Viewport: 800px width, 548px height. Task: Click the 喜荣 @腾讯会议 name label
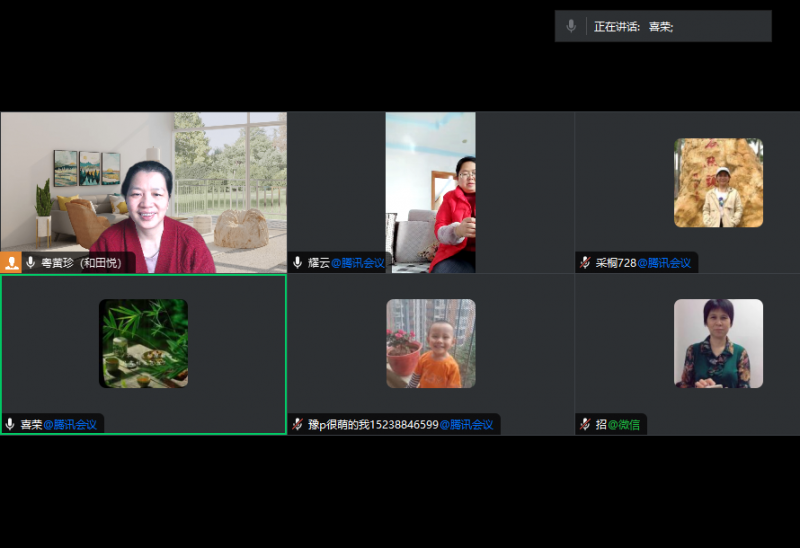tap(59, 424)
